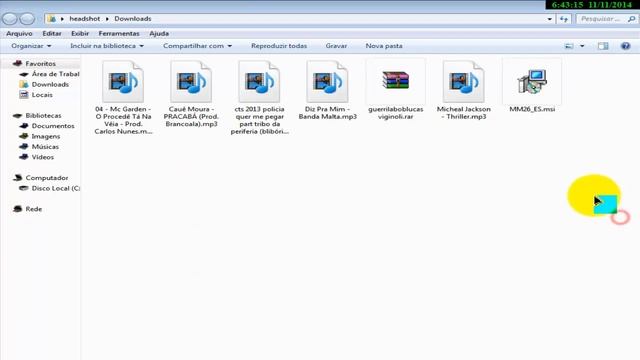This screenshot has height=360, width=640.
Task: Expand the breadcrumb arrow after headshot
Action: (107, 19)
